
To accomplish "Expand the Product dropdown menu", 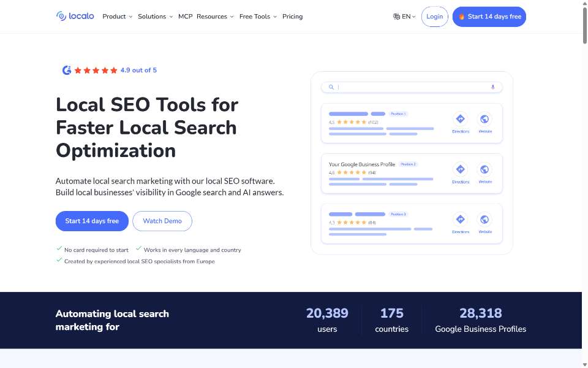I will 118,17.
